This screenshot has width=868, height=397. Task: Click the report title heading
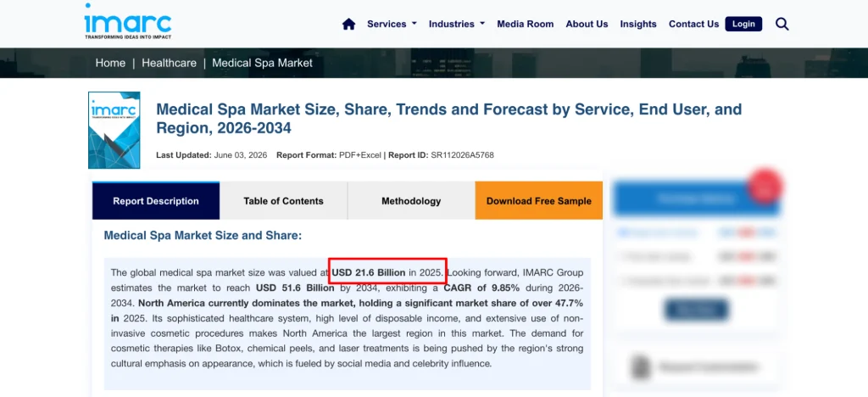[x=449, y=119]
